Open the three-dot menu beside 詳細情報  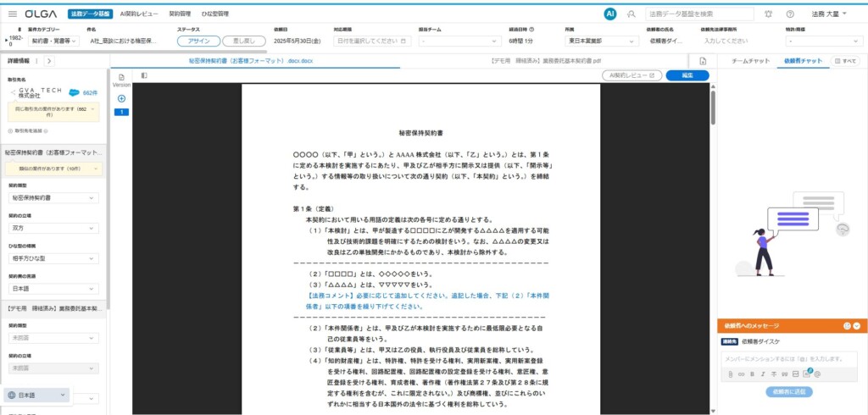coord(36,61)
